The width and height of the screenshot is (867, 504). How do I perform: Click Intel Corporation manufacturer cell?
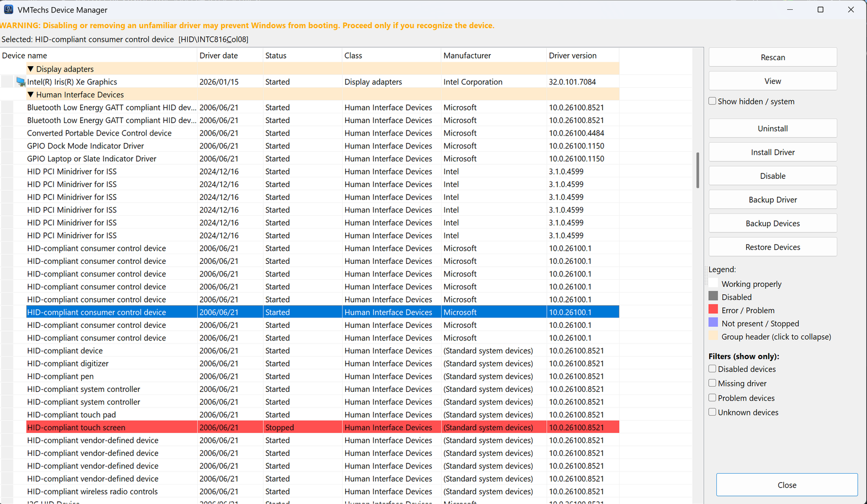[494, 82]
